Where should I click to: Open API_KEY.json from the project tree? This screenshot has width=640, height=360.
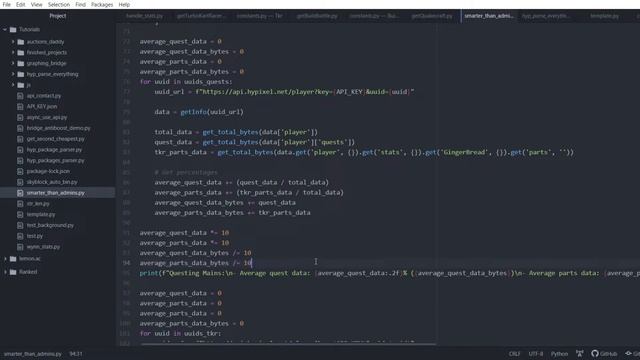pos(42,107)
